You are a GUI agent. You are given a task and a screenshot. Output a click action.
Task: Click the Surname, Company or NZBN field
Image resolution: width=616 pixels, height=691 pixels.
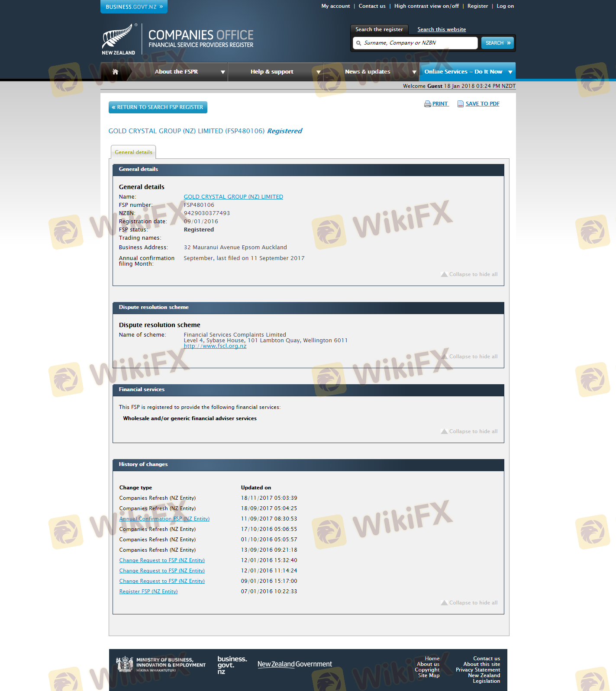click(418, 43)
